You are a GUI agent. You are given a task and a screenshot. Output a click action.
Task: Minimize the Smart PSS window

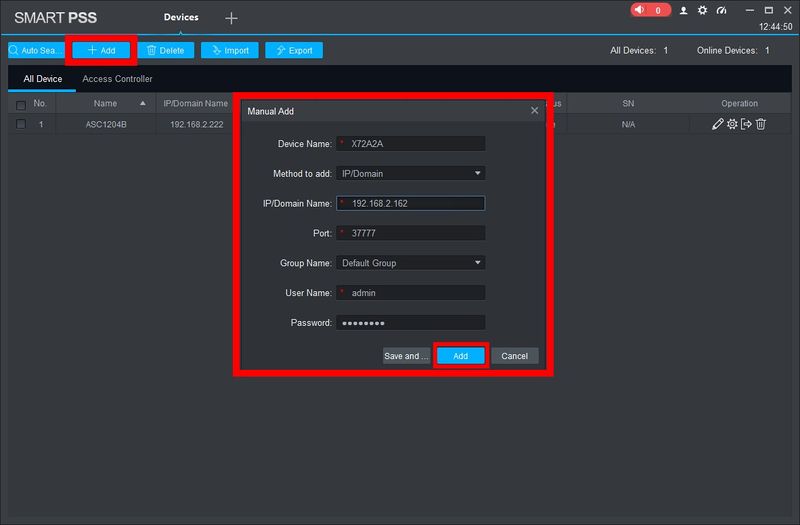749,10
